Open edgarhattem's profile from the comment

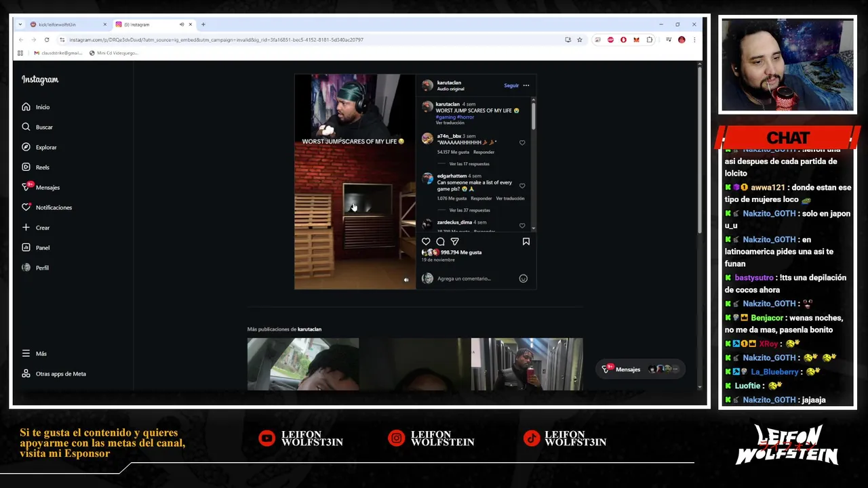(x=452, y=176)
